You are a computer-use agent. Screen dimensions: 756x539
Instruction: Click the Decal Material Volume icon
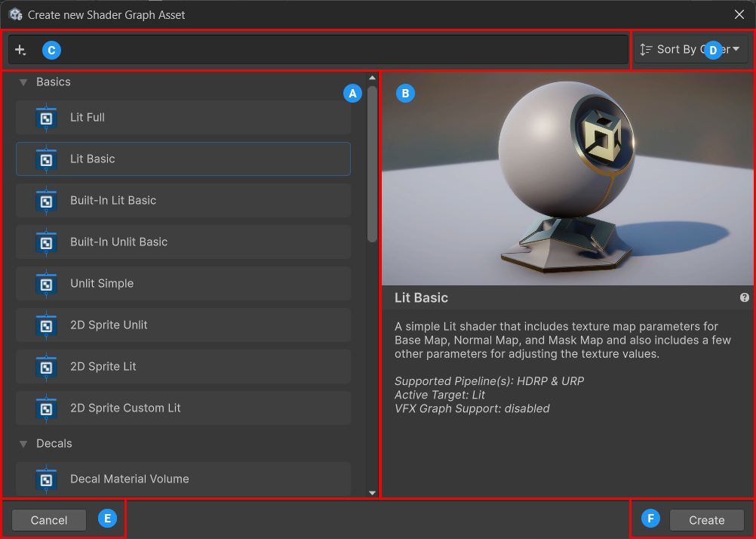tap(46, 479)
